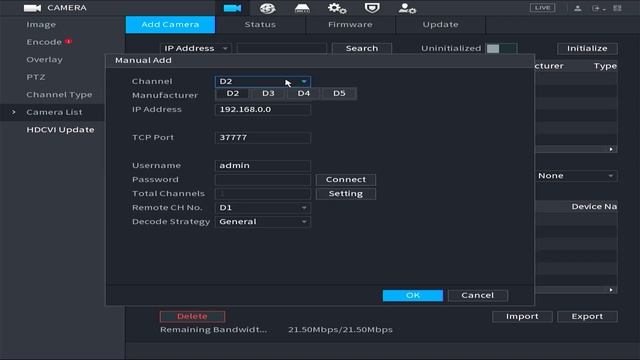Image resolution: width=640 pixels, height=360 pixels.
Task: Click the Total Channels field
Action: pyautogui.click(x=262, y=193)
